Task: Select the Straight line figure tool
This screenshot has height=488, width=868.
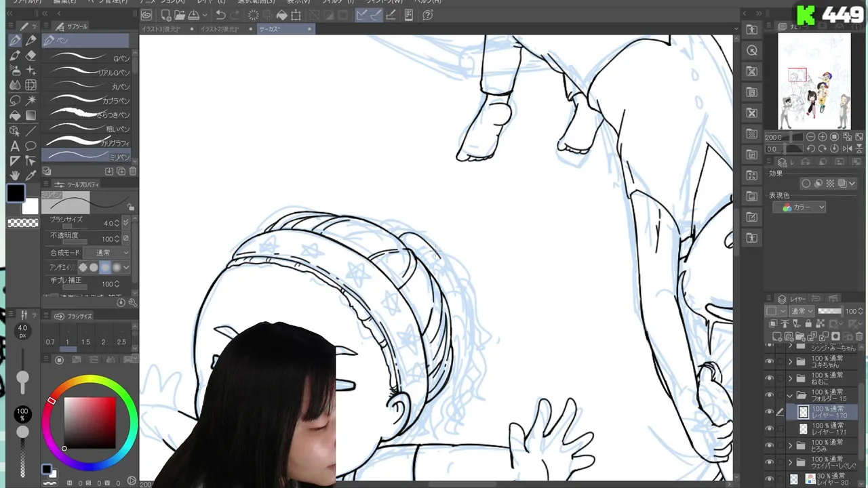Action: pos(31,131)
